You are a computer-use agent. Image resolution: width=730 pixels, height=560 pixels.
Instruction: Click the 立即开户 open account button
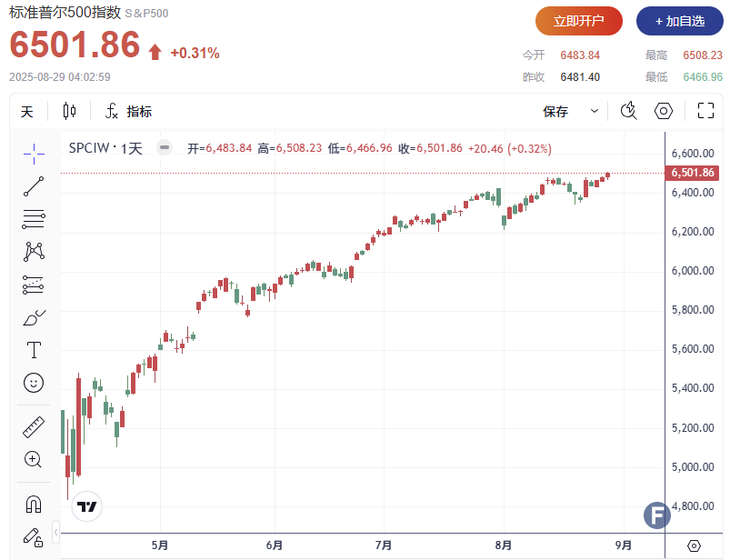(579, 21)
